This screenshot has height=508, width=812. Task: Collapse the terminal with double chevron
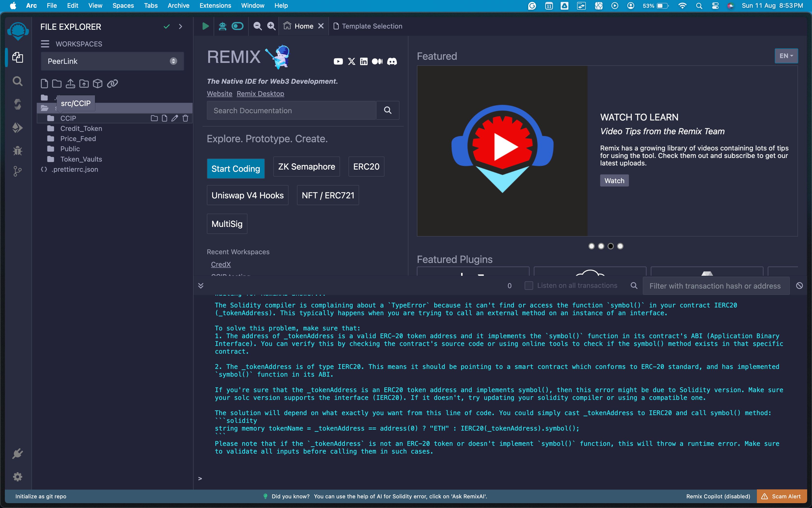pyautogui.click(x=201, y=286)
